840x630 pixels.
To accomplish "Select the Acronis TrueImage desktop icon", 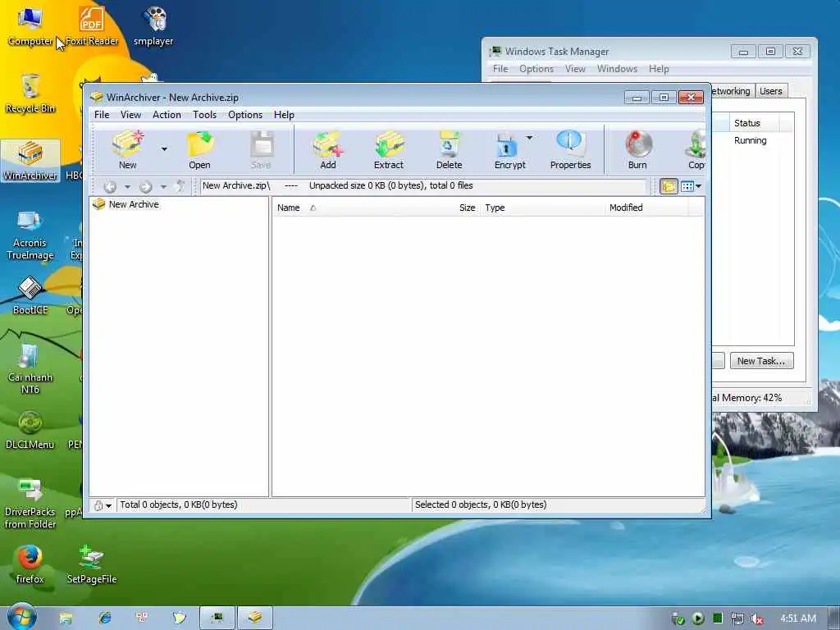I will tap(30, 235).
